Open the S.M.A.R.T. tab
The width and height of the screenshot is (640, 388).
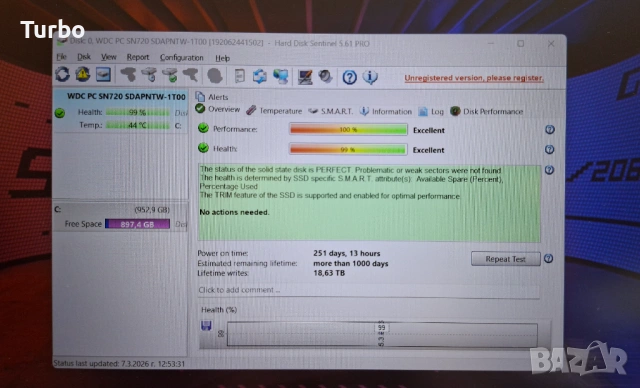pyautogui.click(x=331, y=111)
